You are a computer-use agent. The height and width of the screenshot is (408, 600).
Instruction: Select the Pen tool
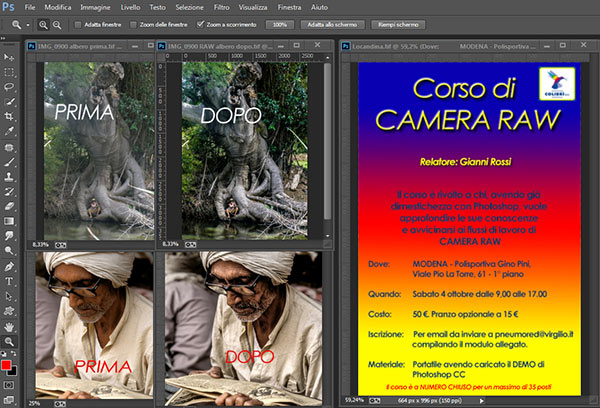(9, 267)
